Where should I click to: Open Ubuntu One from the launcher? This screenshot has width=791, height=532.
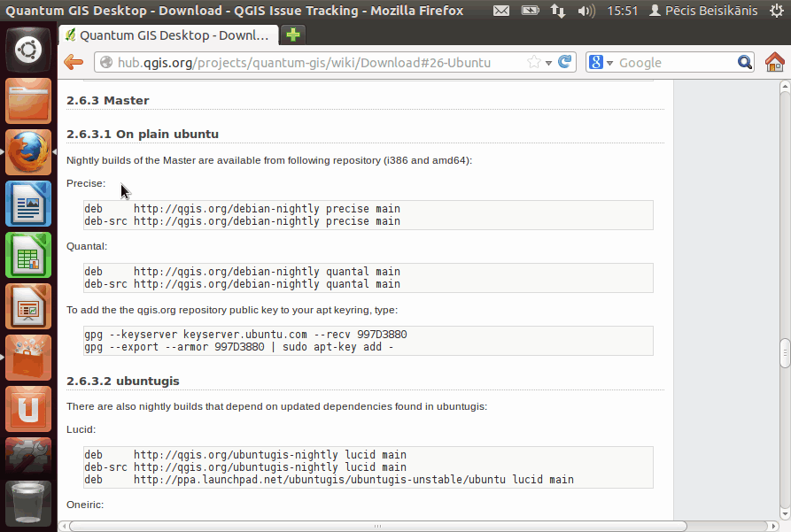[x=28, y=409]
